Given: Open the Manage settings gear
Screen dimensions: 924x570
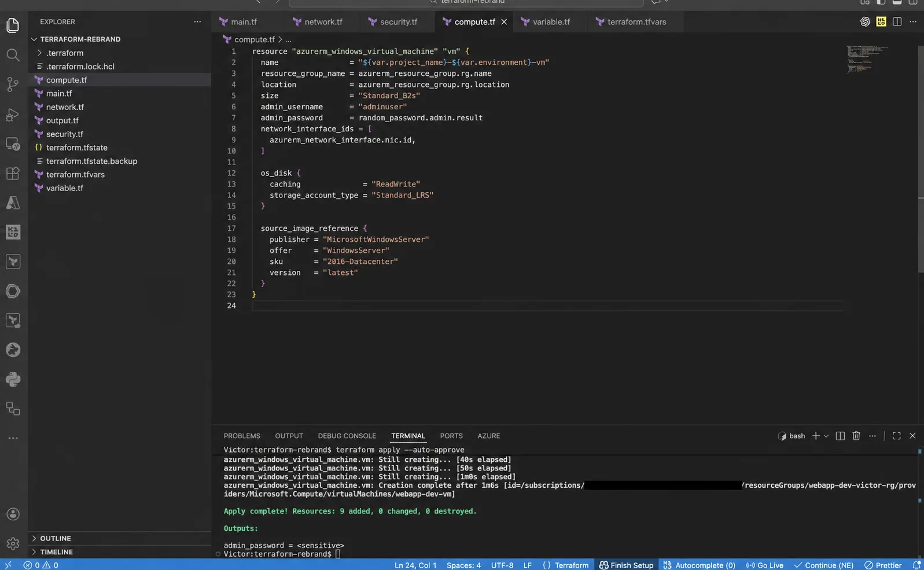Looking at the screenshot, I should (x=13, y=543).
